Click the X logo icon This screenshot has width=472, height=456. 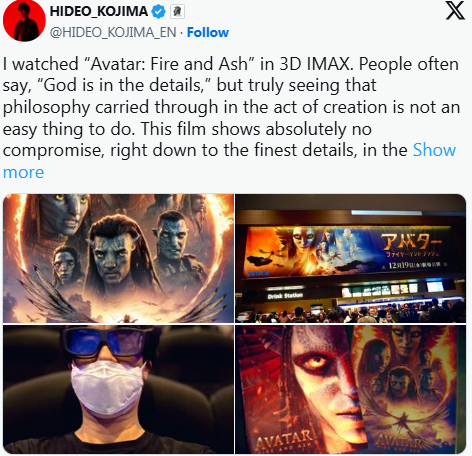455,11
